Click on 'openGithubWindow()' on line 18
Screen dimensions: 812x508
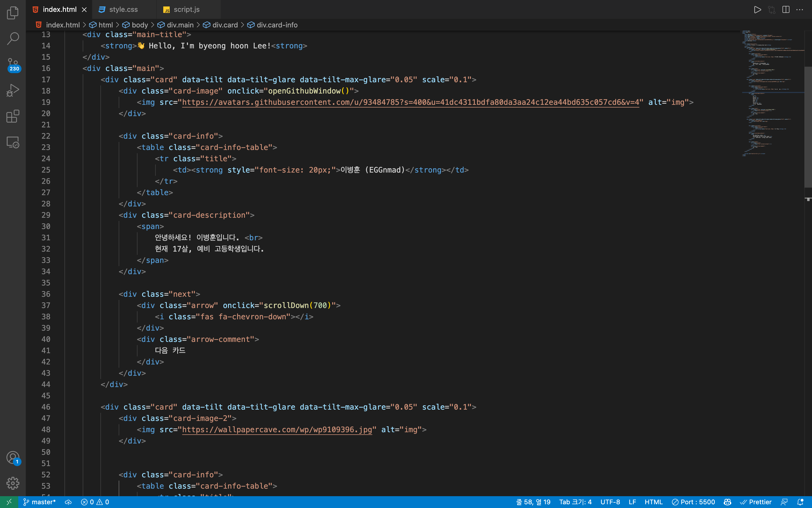point(309,91)
